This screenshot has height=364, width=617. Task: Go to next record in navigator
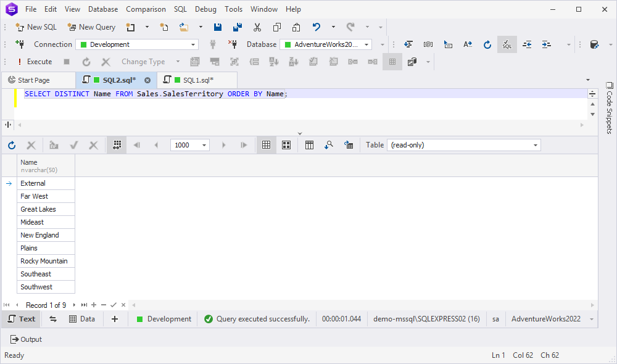(x=74, y=305)
